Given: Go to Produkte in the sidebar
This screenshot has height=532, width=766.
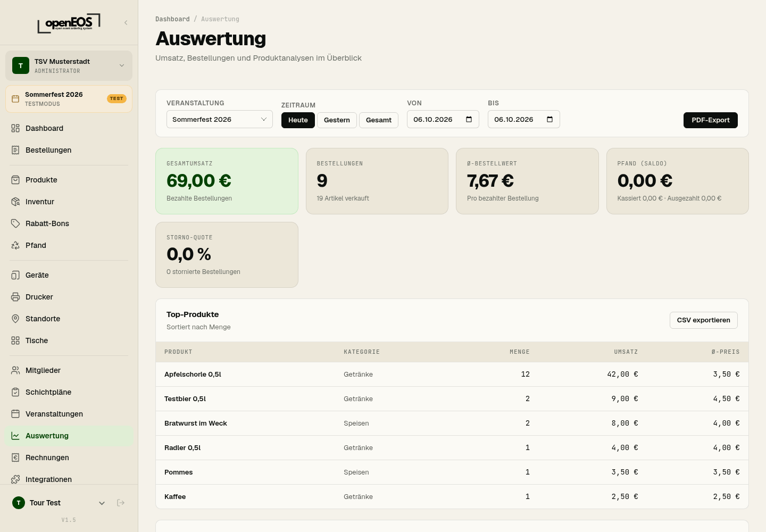Looking at the screenshot, I should [69, 180].
